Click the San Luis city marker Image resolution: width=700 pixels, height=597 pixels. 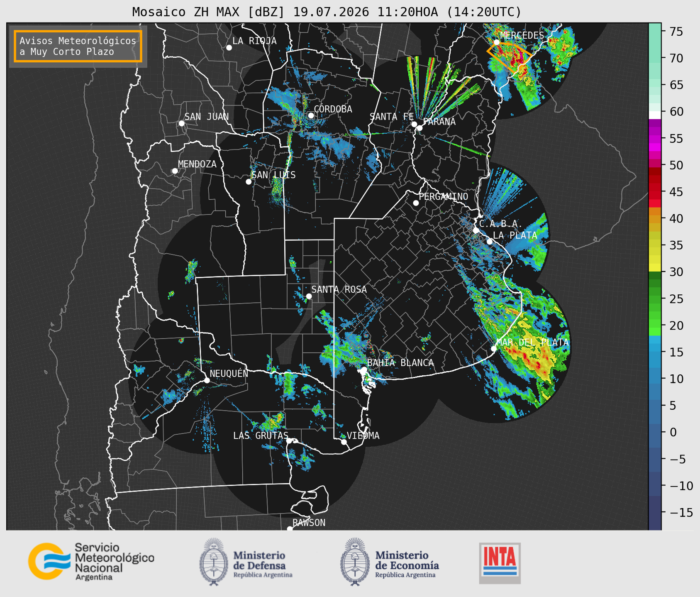pos(249,182)
